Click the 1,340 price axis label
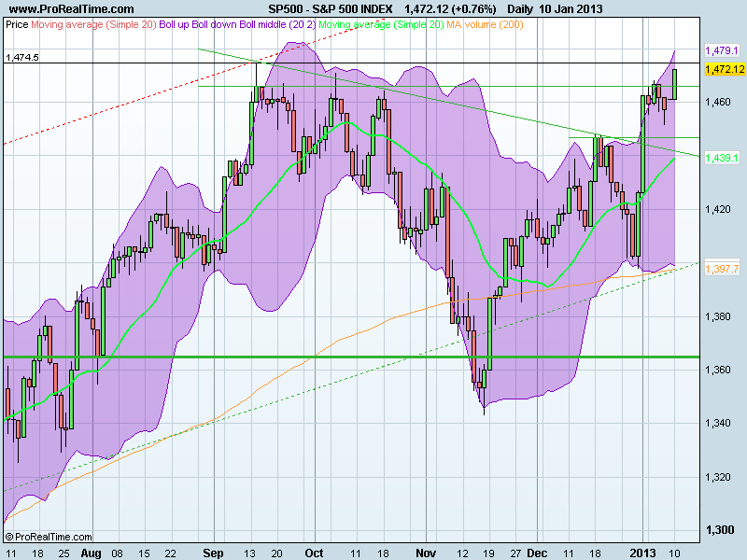747x560 pixels. (x=718, y=423)
